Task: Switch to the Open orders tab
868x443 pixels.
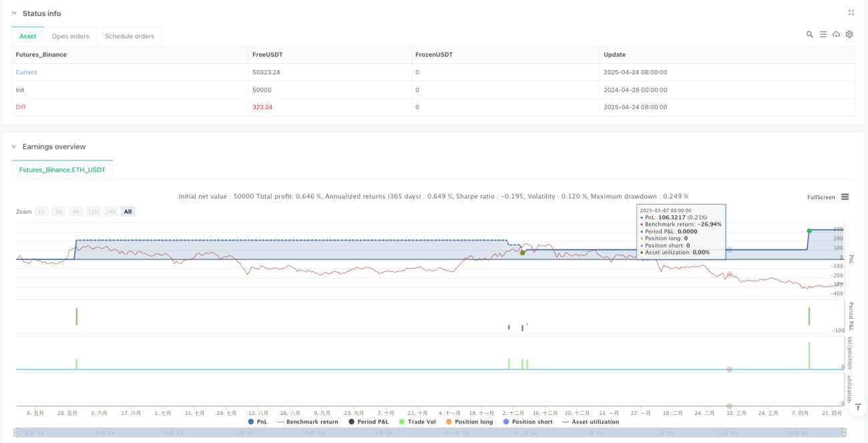Action: pos(71,36)
